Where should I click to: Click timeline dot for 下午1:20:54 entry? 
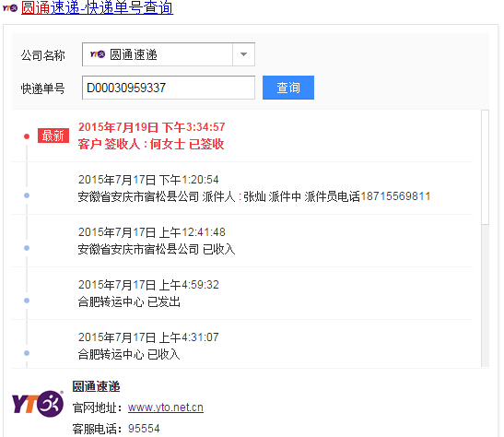tap(27, 195)
